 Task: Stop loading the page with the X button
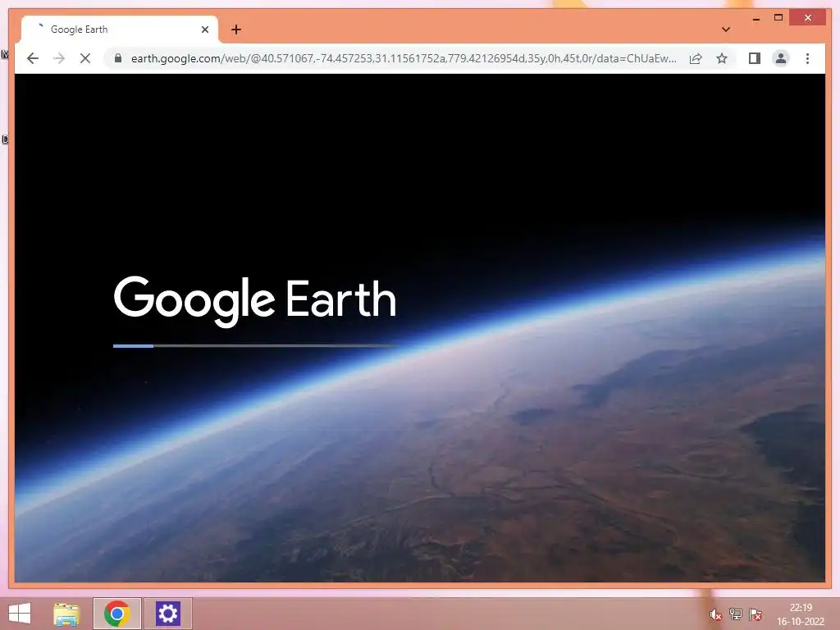(85, 58)
